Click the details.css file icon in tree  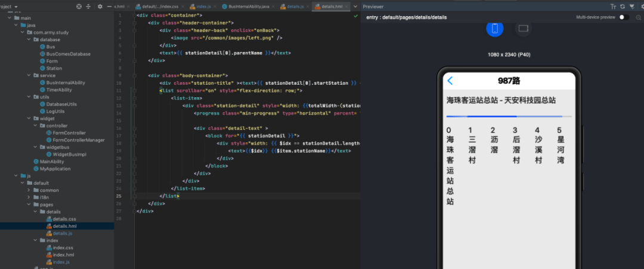pos(49,219)
